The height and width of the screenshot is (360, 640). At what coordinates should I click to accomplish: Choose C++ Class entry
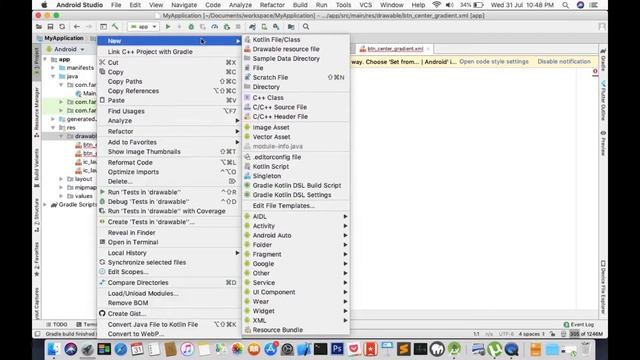[296, 98]
